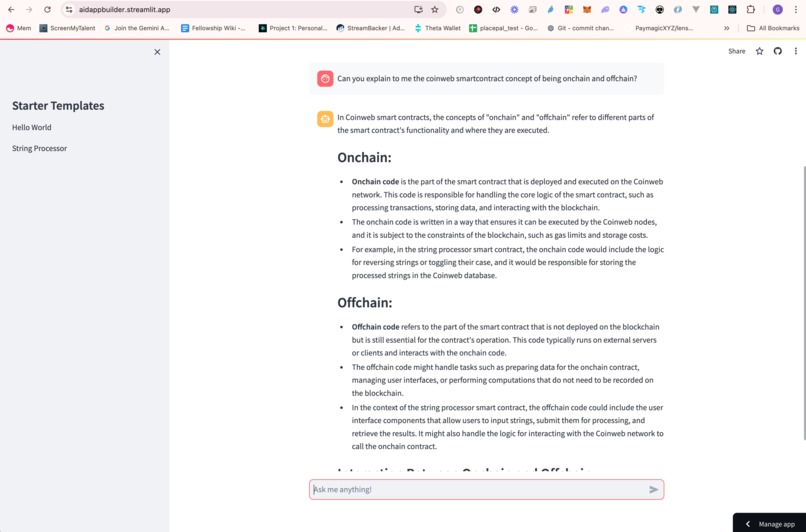806x532 pixels.
Task: Click the user question about coinweb smartcontract
Action: click(487, 79)
